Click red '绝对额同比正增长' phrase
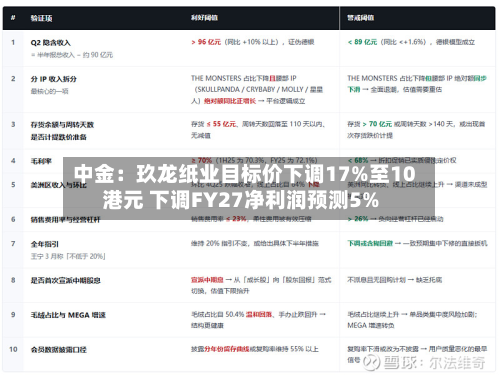 230,101
